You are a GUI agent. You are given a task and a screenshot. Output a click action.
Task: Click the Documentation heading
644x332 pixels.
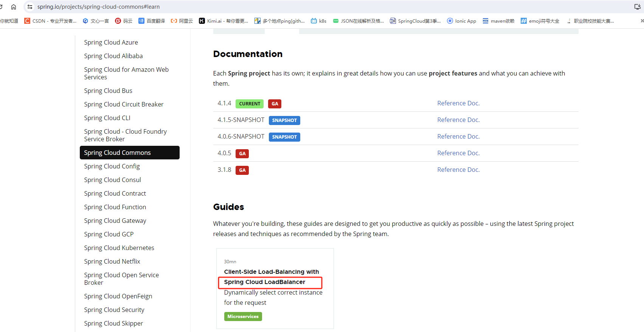(248, 54)
